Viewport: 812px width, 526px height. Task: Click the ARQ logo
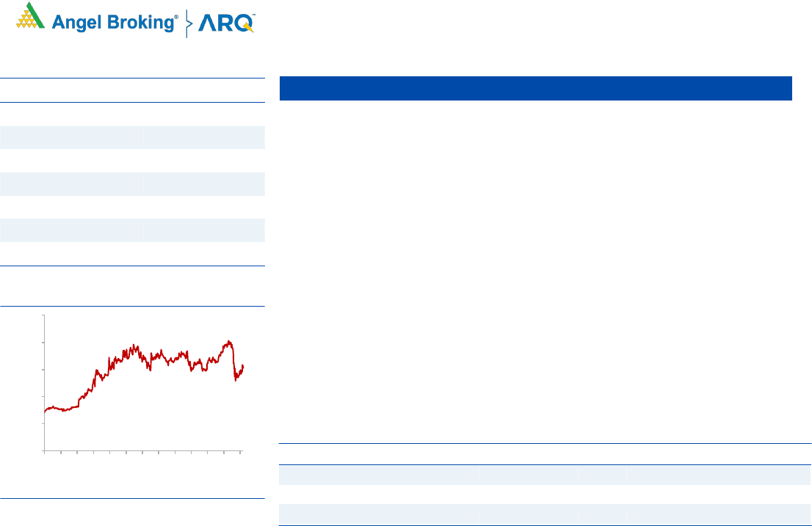(226, 23)
